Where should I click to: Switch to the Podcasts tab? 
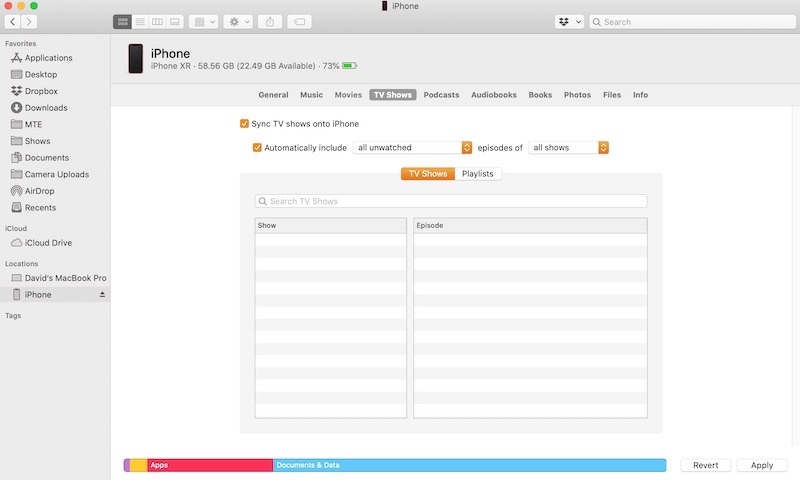point(441,95)
